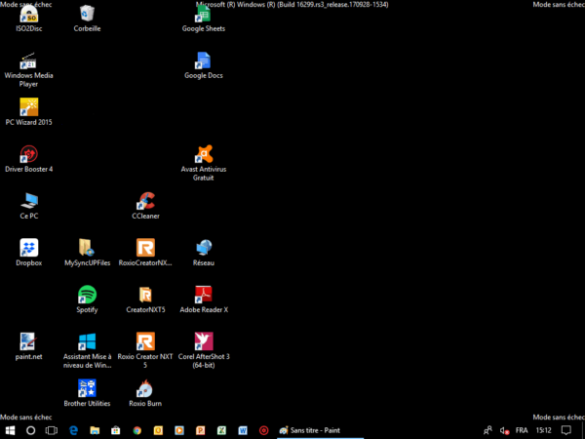Launch the Roxio Creator NXT 5 shortcut
The width and height of the screenshot is (585, 439).
coord(146,351)
